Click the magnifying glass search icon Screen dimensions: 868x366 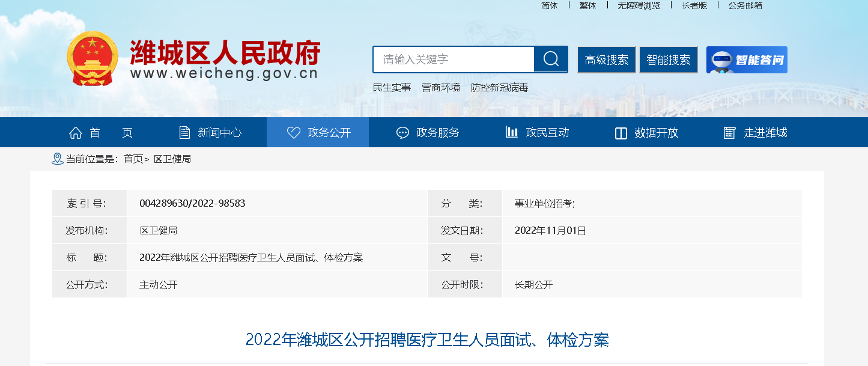(x=551, y=59)
